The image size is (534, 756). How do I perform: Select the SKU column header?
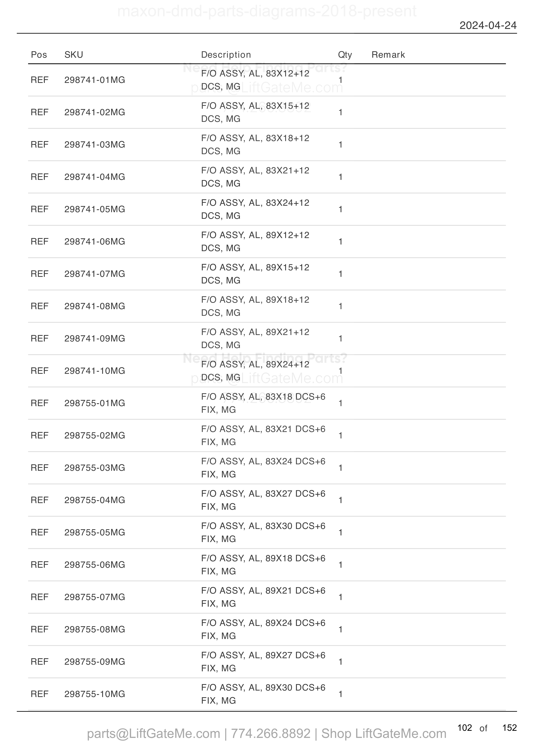(x=74, y=55)
